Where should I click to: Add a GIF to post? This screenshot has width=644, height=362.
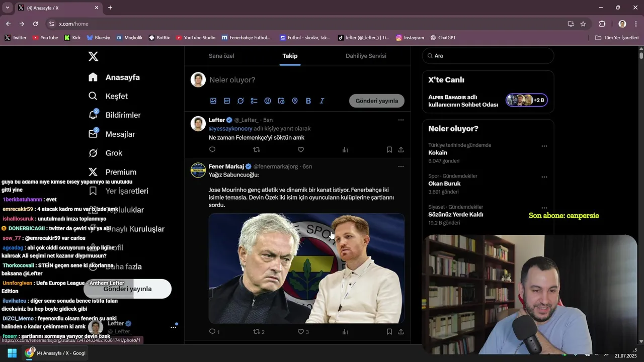click(227, 101)
